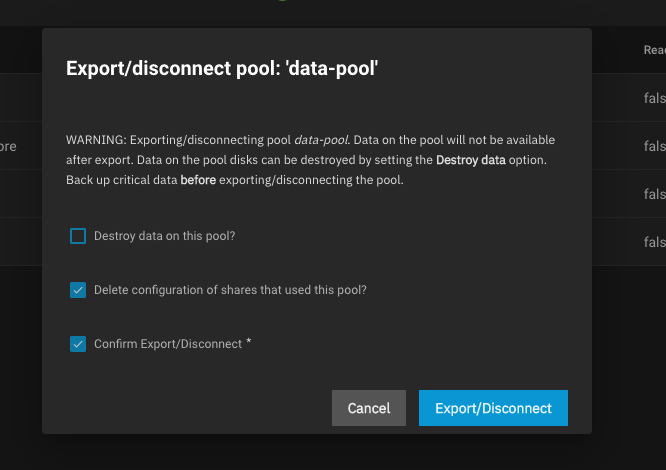Click bold 'Destroy data' in the warning
This screenshot has width=666, height=470.
tap(471, 160)
